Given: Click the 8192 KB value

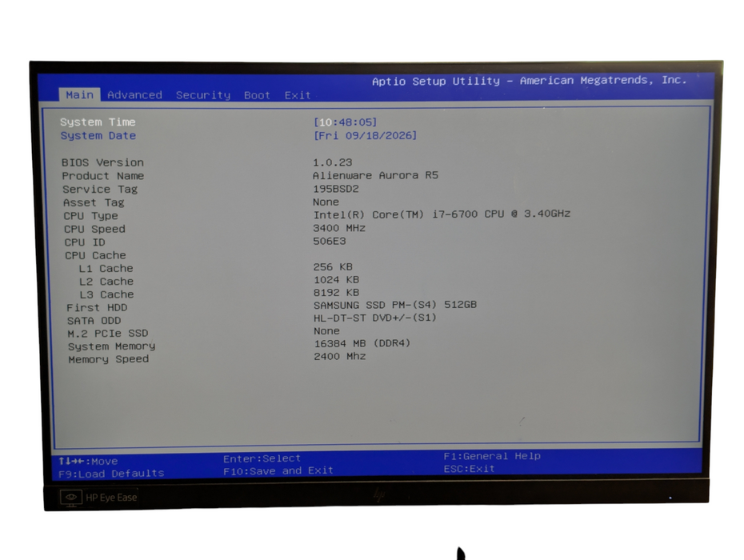Looking at the screenshot, I should [x=336, y=292].
